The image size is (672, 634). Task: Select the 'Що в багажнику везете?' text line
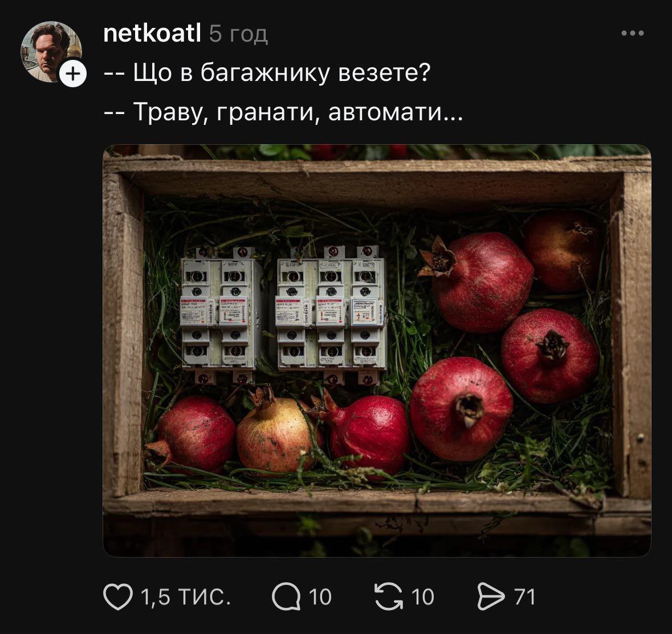[x=267, y=72]
